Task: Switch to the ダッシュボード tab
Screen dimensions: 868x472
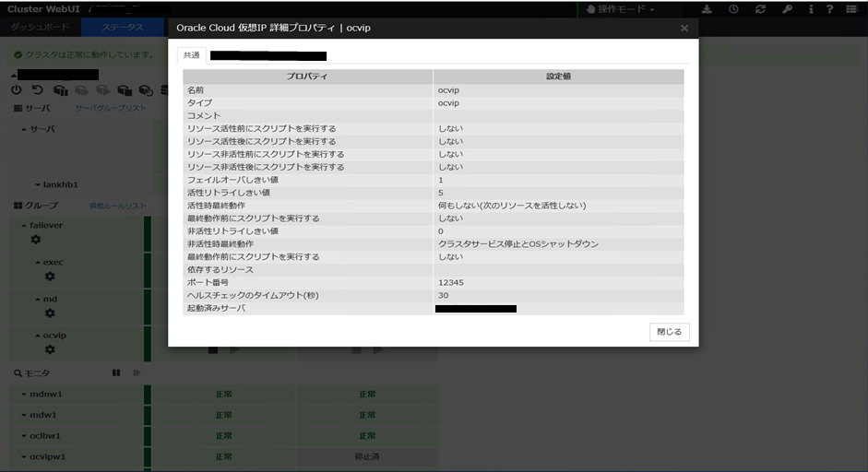Action: click(41, 28)
